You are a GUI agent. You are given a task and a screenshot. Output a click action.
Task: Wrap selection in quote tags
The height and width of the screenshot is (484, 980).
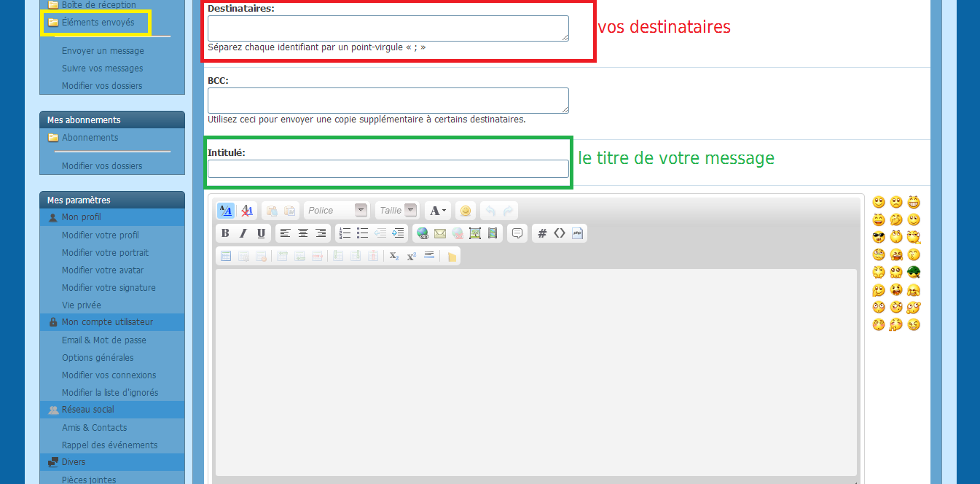click(517, 233)
